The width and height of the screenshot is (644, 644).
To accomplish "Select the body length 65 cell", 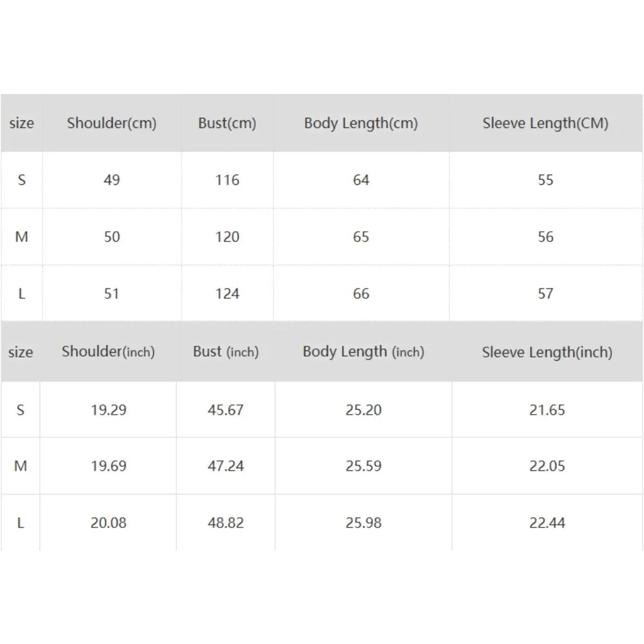I will [361, 236].
